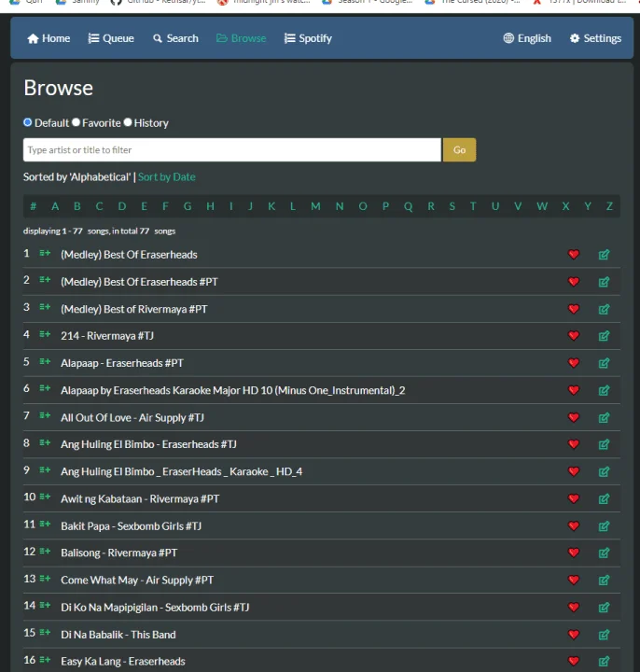Add 'Bakit Papa - Sexbomb Girls #TJ' to queue
The height and width of the screenshot is (672, 640).
(x=45, y=525)
